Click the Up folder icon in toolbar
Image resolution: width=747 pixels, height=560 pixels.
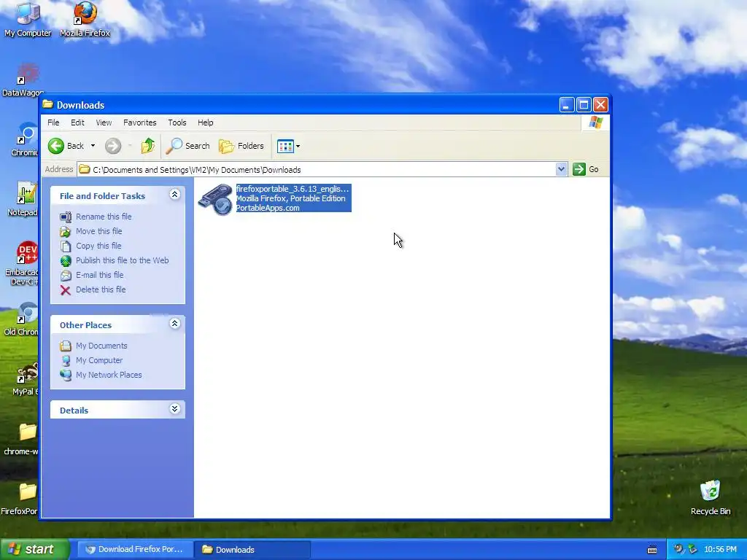click(x=147, y=146)
